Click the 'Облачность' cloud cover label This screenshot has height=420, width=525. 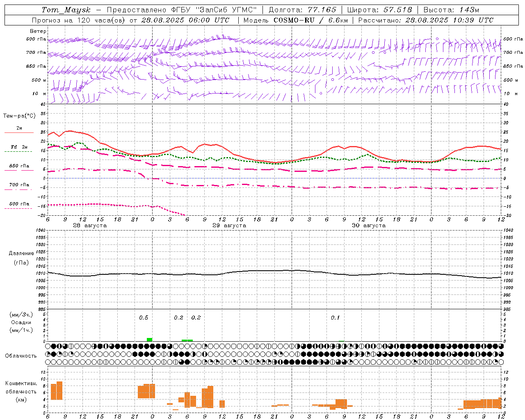pos(21,356)
